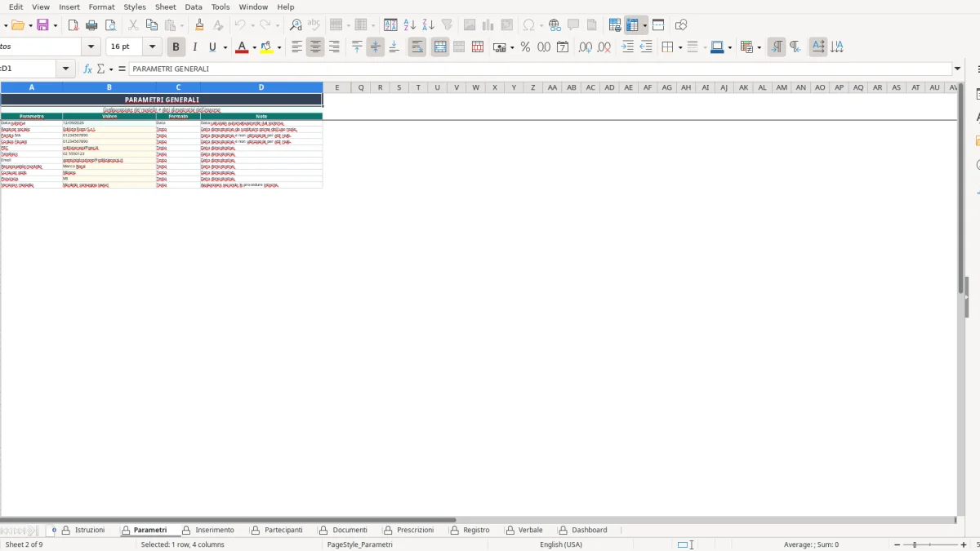Open the Sheet menu

165,7
